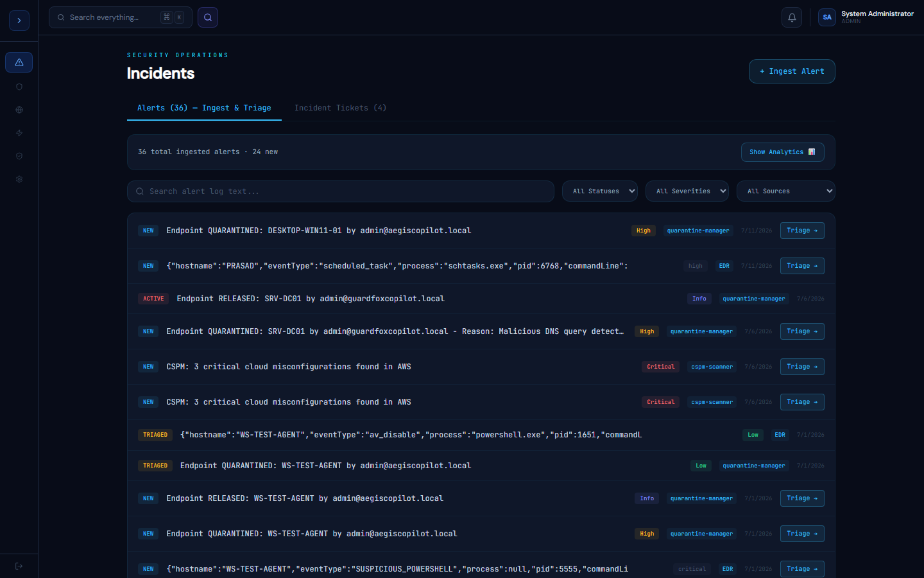The image size is (924, 578).
Task: Triage the DESKTOP-WIN11-01 quarantined alert
Action: click(802, 231)
